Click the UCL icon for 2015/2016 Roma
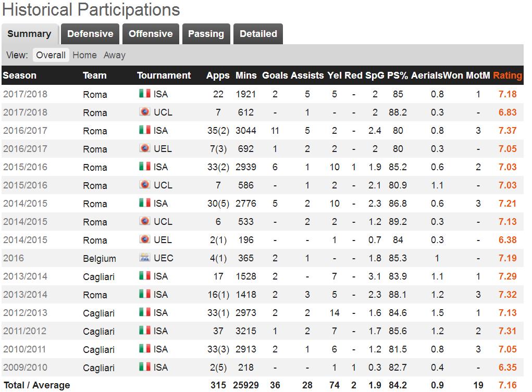The height and width of the screenshot is (392, 532). click(144, 185)
